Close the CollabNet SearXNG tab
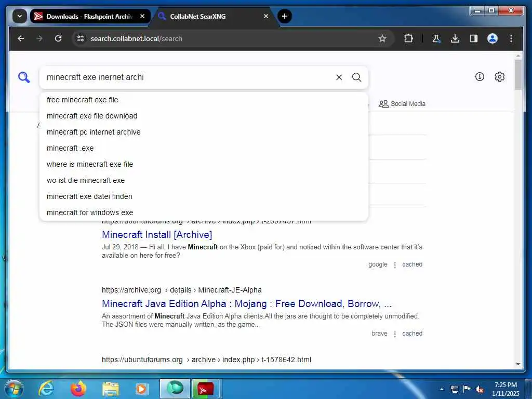Image resolution: width=532 pixels, height=399 pixels. tap(266, 16)
